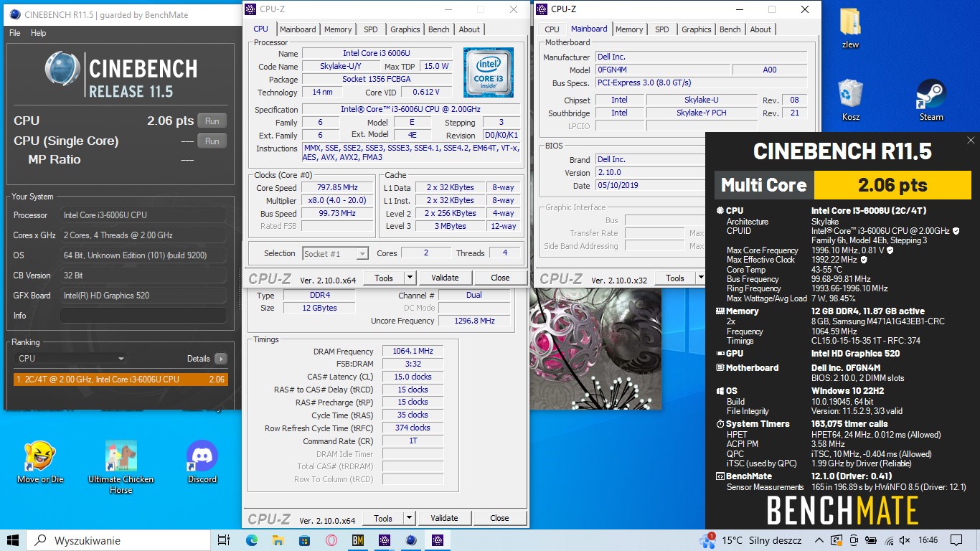
Task: Expand the Tools arrow in the bottom CPU-Z window
Action: click(x=409, y=518)
